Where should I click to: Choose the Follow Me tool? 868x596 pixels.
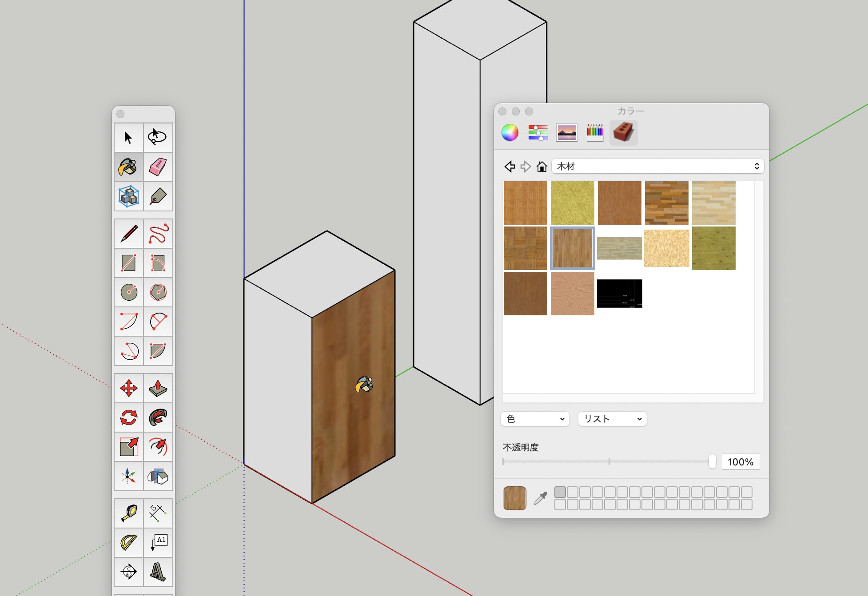click(x=158, y=417)
